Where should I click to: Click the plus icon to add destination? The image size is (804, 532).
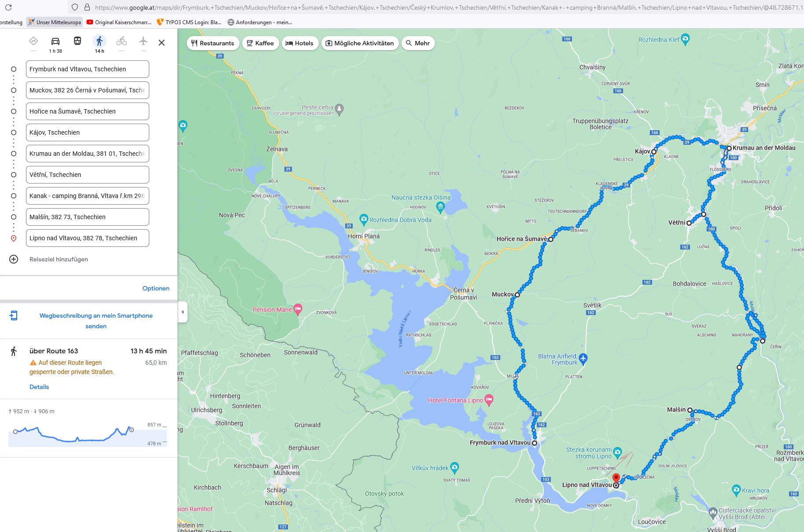pos(14,259)
